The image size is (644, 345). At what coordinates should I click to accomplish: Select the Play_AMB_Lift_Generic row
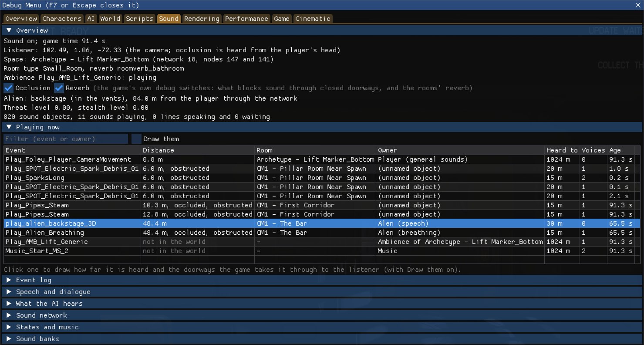click(x=322, y=242)
